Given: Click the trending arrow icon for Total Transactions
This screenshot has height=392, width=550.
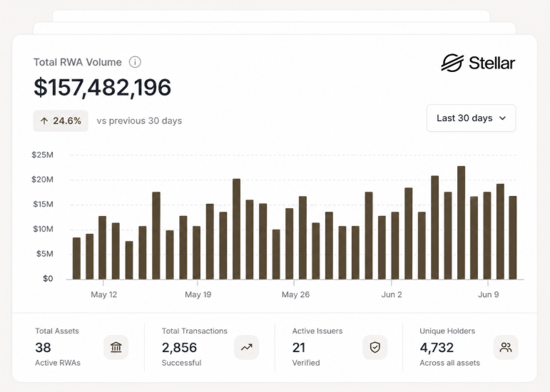Looking at the screenshot, I should [247, 347].
